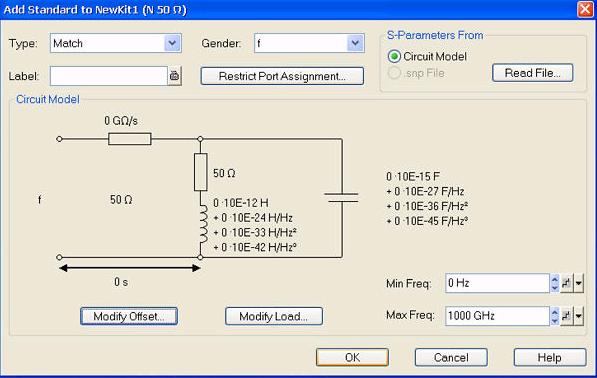Open the Modify Offset dialog
This screenshot has width=597, height=378.
click(129, 316)
